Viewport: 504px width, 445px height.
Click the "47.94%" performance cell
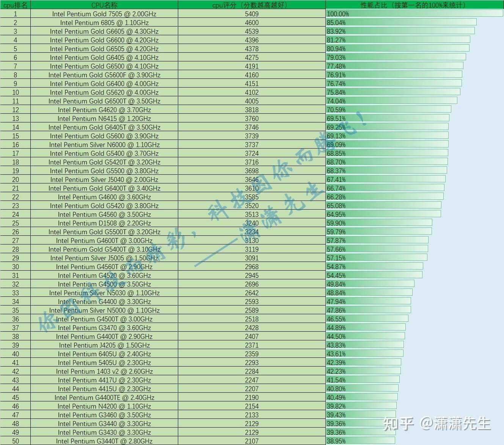pos(415,301)
